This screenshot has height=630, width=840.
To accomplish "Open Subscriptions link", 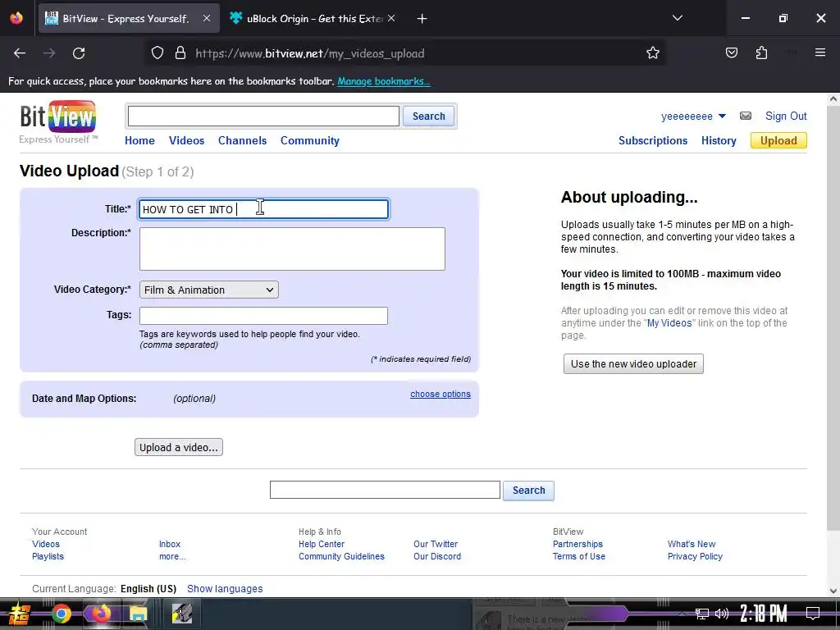I will coord(652,141).
